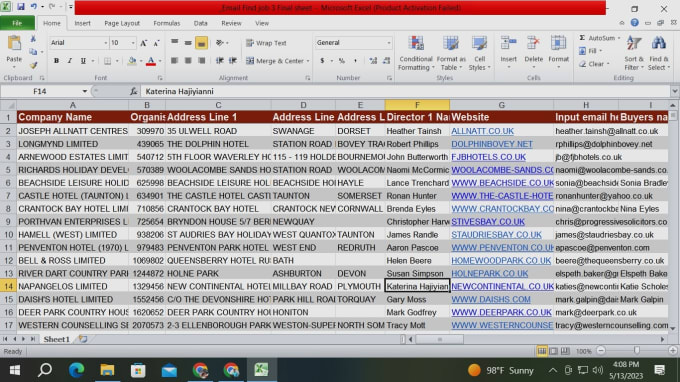The height and width of the screenshot is (382, 680).
Task: Open Microsoft Edge from the taskbar
Action: coord(76,370)
